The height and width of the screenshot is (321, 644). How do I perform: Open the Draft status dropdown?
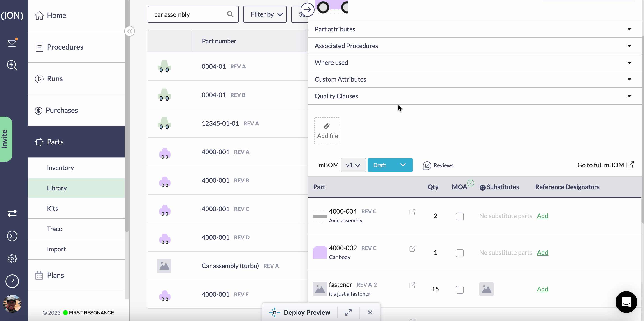pyautogui.click(x=390, y=165)
